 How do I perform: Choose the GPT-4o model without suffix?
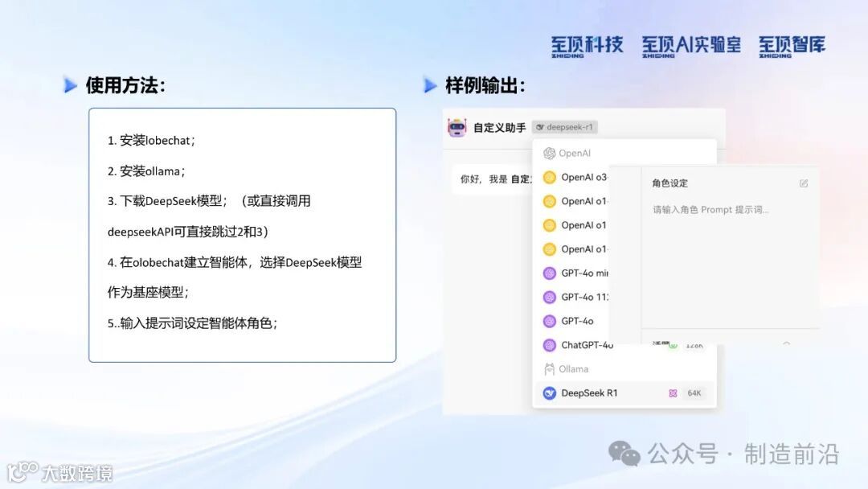tap(575, 321)
